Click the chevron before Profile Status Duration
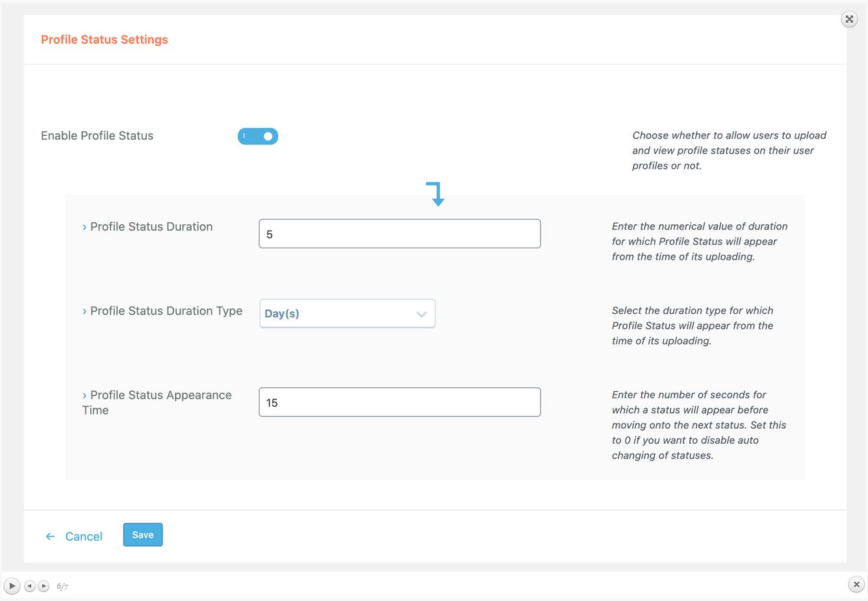 (x=84, y=227)
